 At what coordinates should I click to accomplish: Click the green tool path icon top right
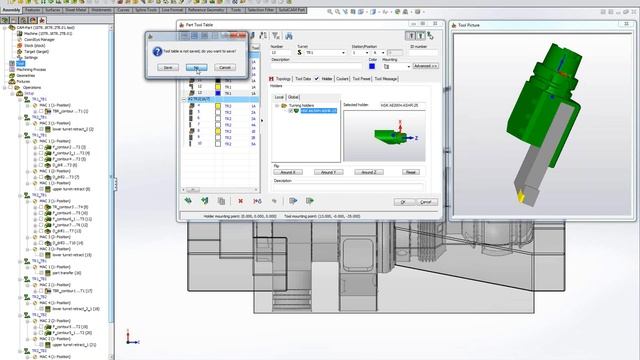point(430,36)
